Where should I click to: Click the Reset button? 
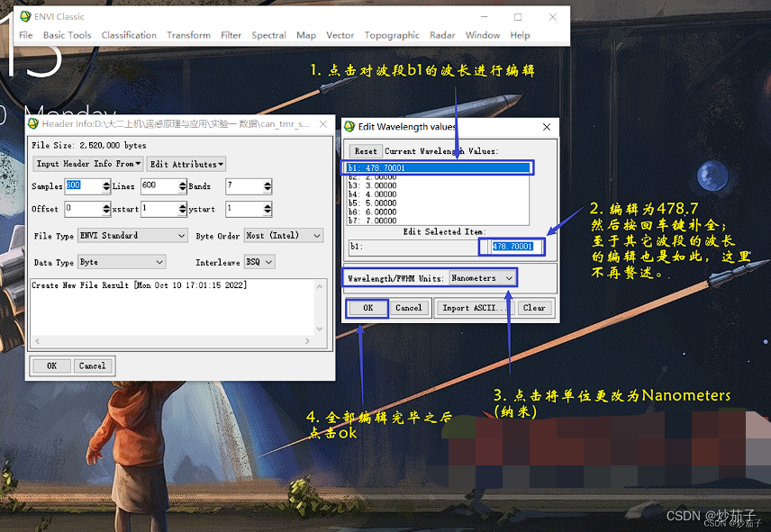[366, 151]
